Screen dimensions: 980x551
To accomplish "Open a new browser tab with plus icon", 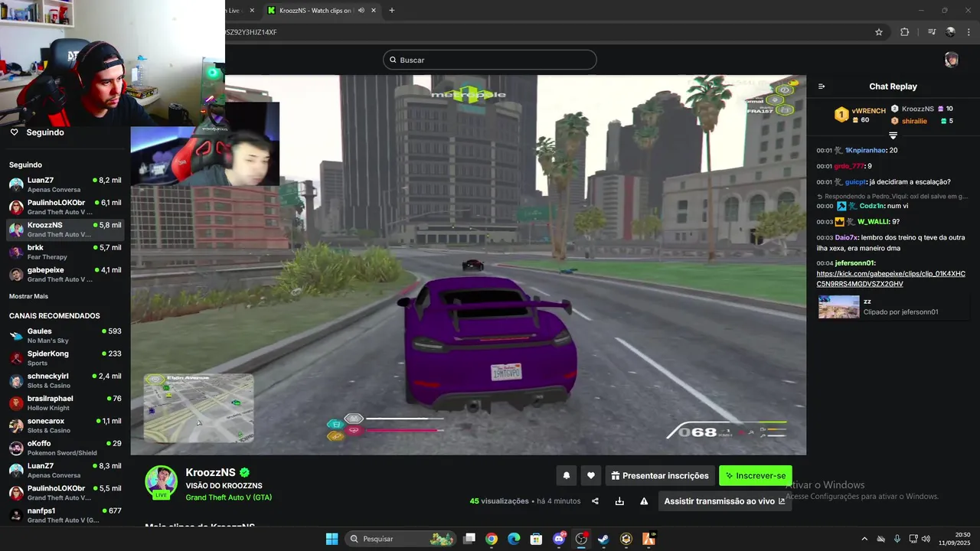I will [392, 10].
